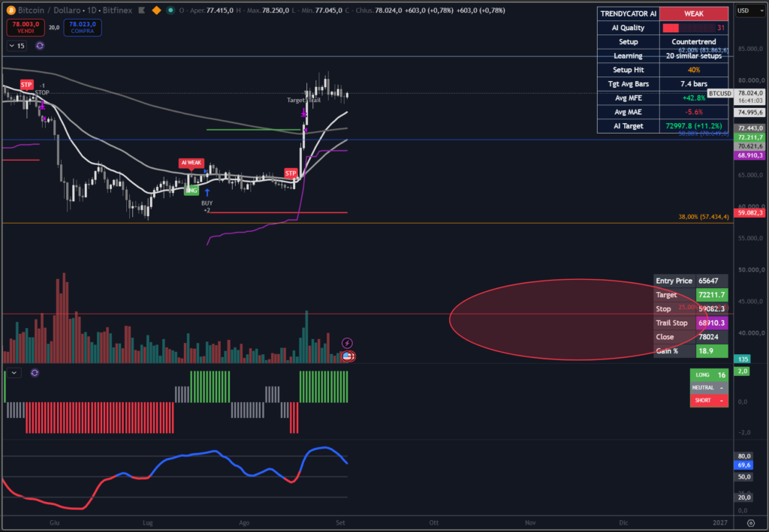769x532 pixels.
Task: Click the Close 78024 value
Action: (708, 337)
